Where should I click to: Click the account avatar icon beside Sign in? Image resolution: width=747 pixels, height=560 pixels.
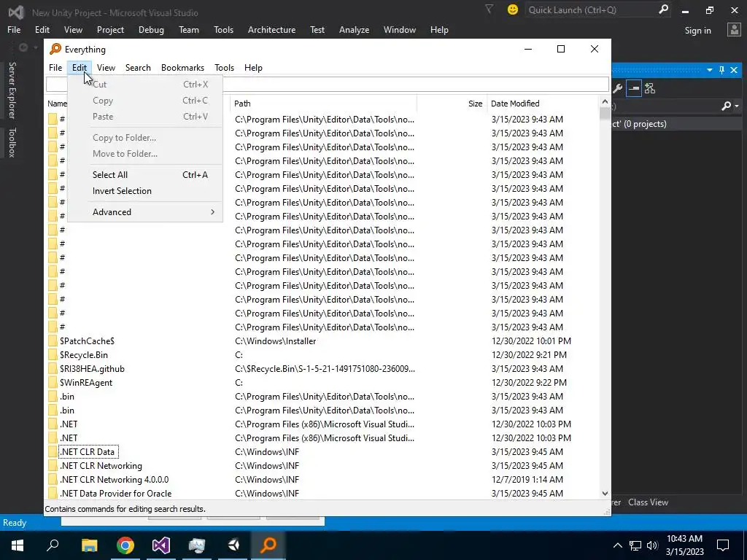click(x=734, y=30)
